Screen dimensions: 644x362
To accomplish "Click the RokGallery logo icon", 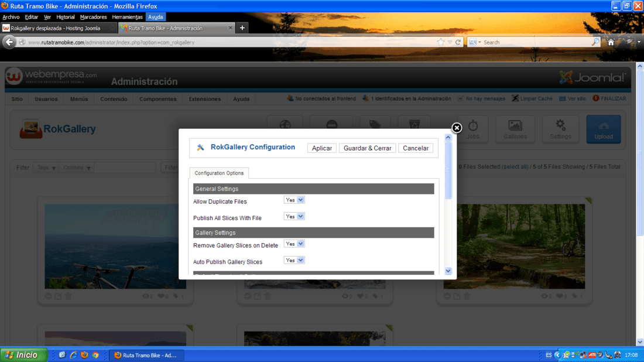I will tap(31, 129).
